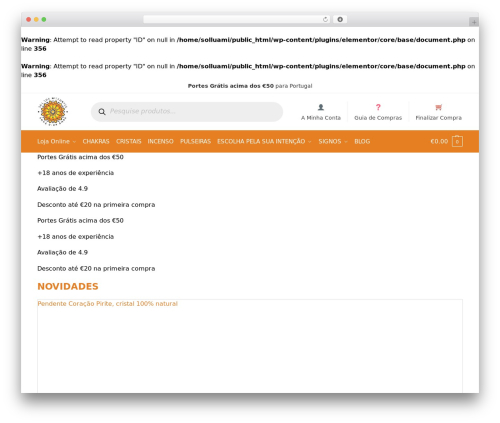The height and width of the screenshot is (423, 500).
Task: Click the browser address bar
Action: (x=237, y=19)
